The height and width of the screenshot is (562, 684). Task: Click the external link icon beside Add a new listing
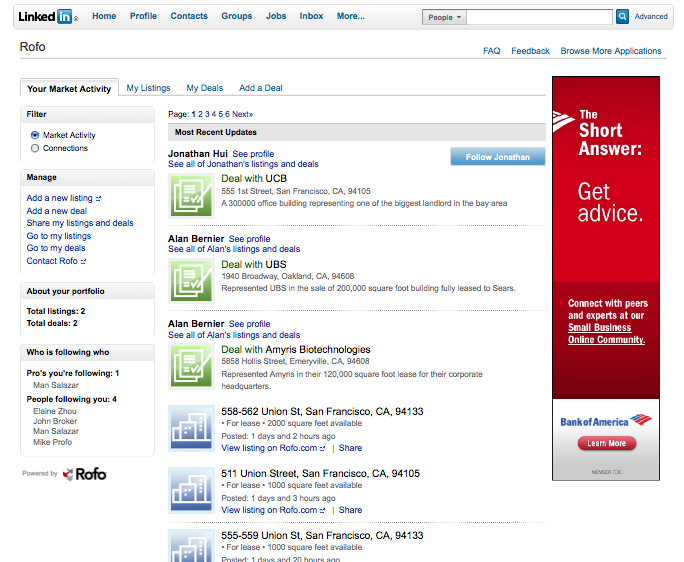(98, 199)
